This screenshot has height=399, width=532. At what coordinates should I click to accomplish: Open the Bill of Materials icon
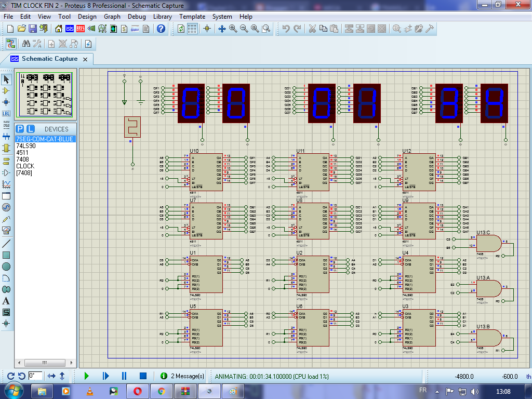(124, 29)
